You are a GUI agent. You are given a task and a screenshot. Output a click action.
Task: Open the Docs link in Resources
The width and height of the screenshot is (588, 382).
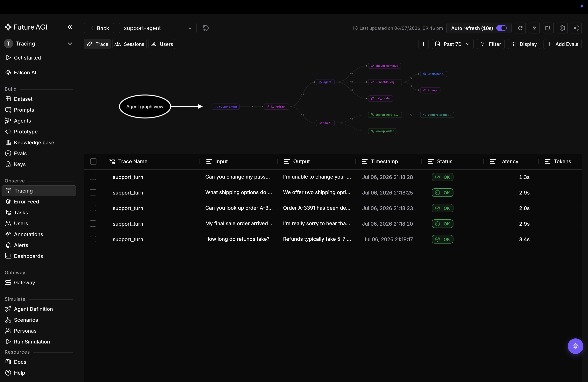(20, 362)
